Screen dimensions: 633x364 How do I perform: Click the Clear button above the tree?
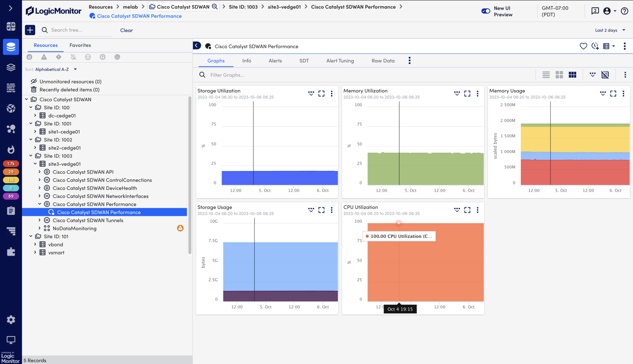tap(126, 30)
